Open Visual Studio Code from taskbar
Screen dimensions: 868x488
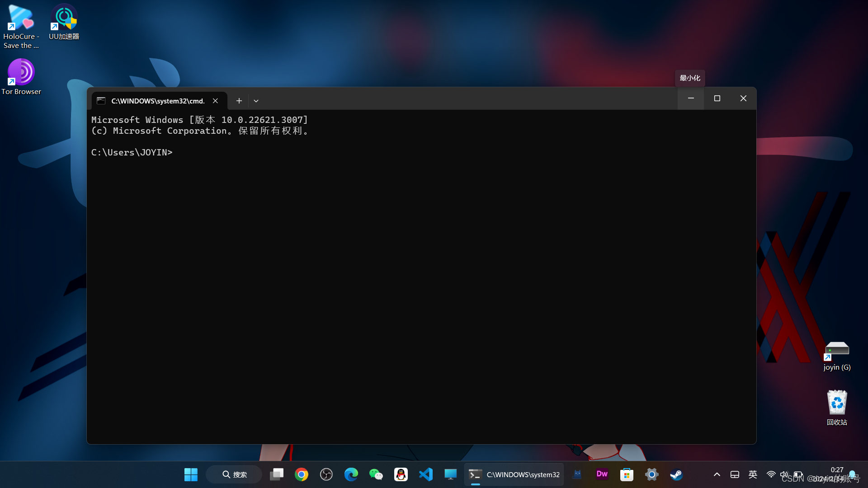426,474
